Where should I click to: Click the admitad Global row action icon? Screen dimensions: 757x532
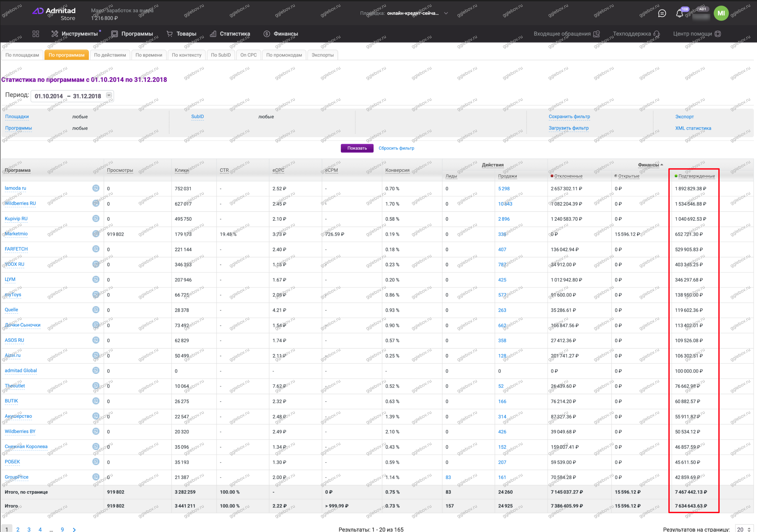point(96,371)
